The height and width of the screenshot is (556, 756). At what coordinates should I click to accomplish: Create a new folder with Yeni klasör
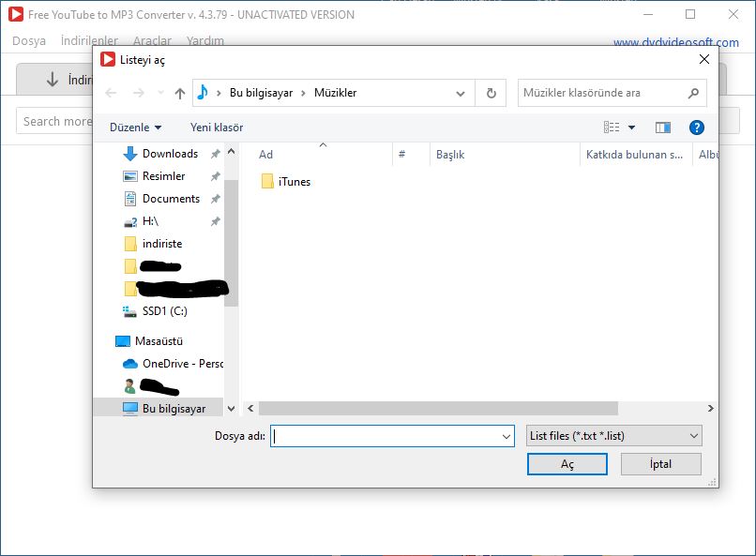coord(217,128)
